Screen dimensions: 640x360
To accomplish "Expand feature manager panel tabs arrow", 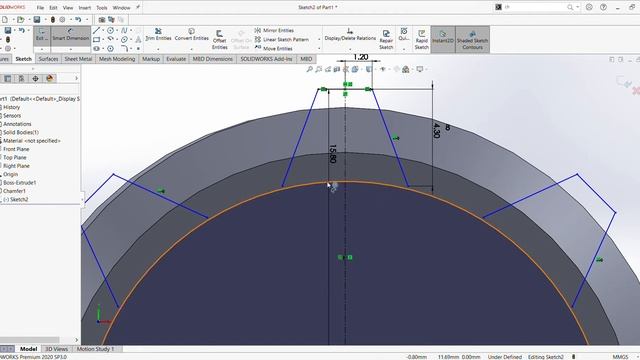I will coord(76,78).
